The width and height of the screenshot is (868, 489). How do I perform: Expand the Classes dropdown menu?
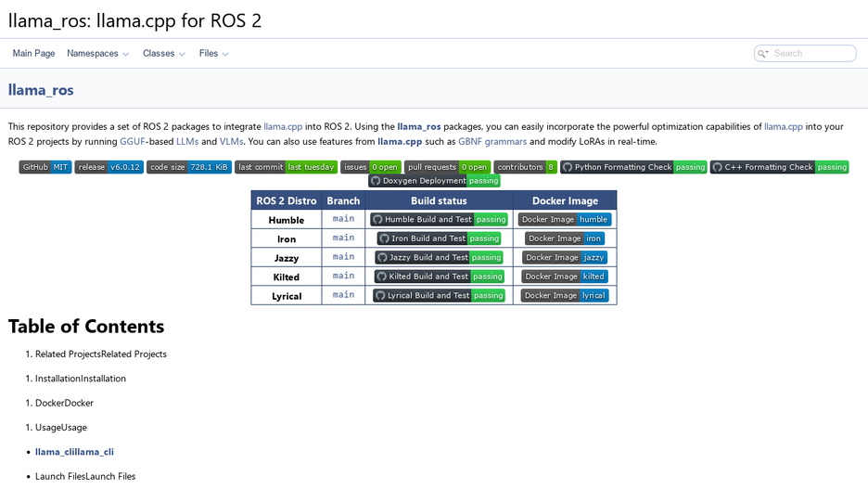[x=164, y=53]
